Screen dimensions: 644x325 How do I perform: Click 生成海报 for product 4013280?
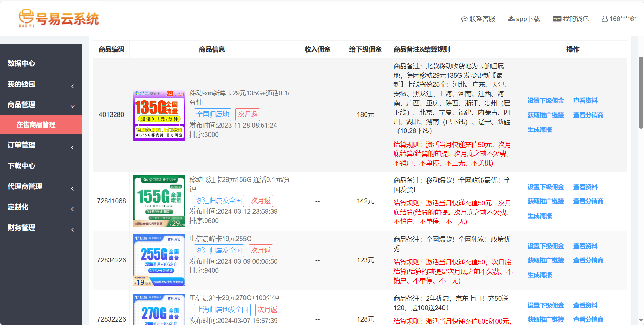539,130
